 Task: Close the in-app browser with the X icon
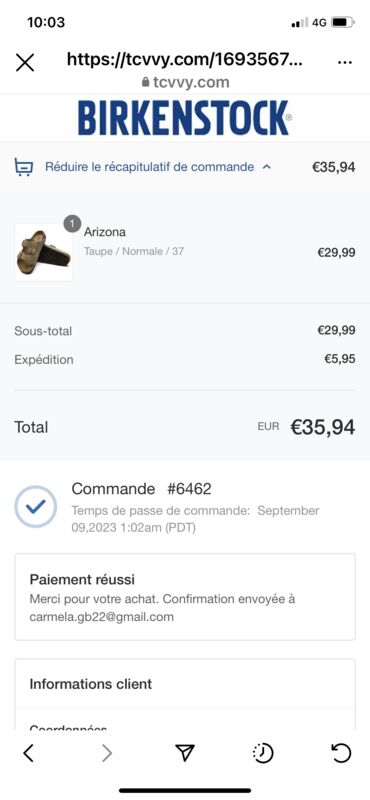pyautogui.click(x=25, y=62)
